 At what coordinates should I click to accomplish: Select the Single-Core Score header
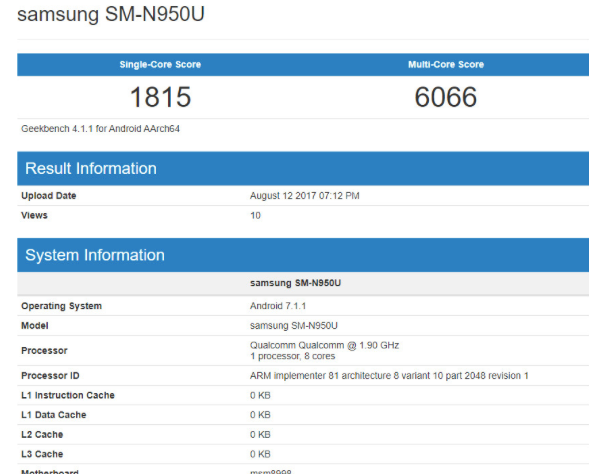[160, 64]
